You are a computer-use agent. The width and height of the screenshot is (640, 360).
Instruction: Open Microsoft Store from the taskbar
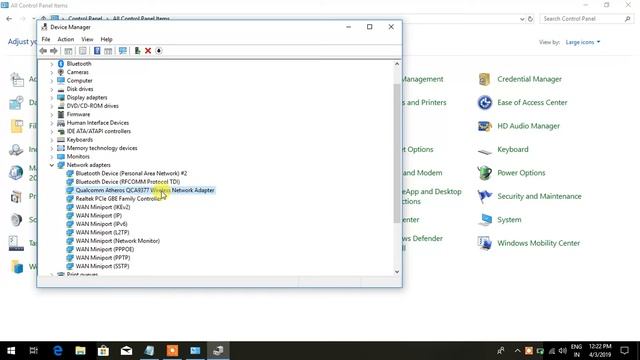coord(103,351)
